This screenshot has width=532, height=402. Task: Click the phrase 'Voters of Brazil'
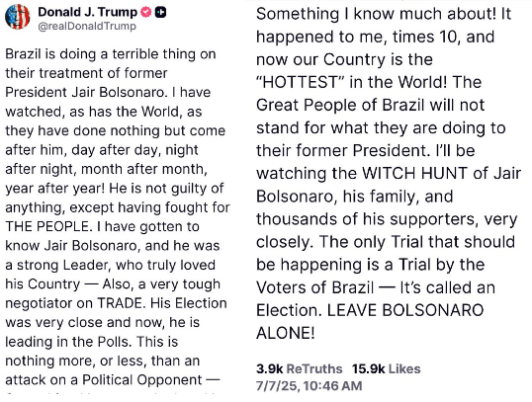pyautogui.click(x=314, y=287)
